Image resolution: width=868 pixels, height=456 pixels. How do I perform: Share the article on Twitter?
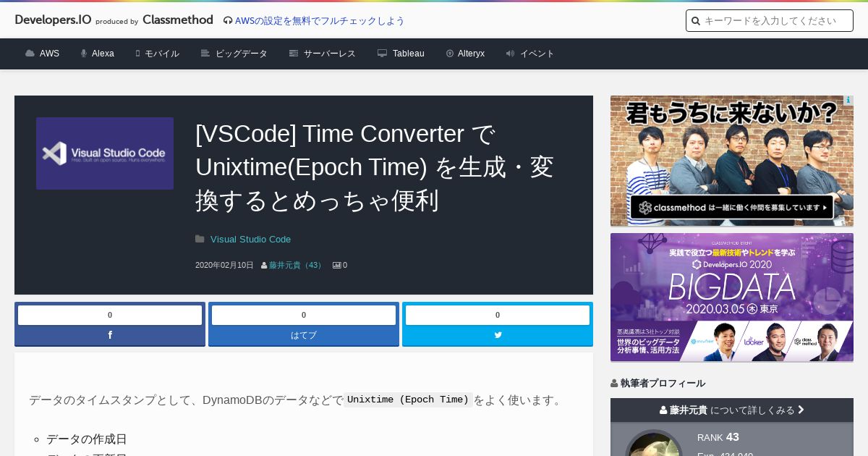coord(498,335)
